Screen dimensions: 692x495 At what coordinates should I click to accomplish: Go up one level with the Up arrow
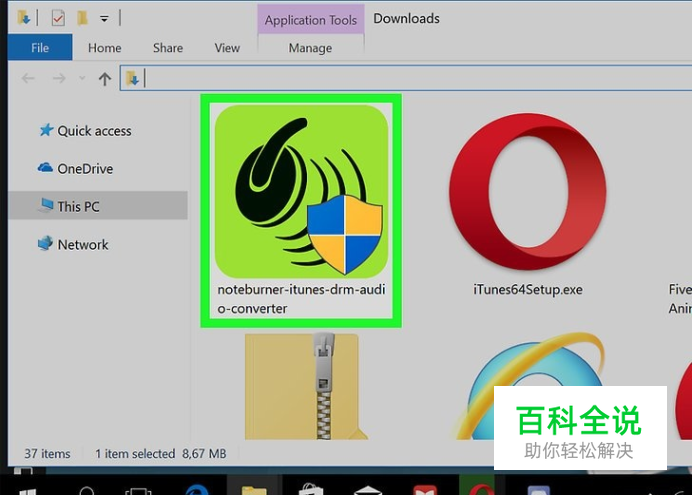point(105,79)
